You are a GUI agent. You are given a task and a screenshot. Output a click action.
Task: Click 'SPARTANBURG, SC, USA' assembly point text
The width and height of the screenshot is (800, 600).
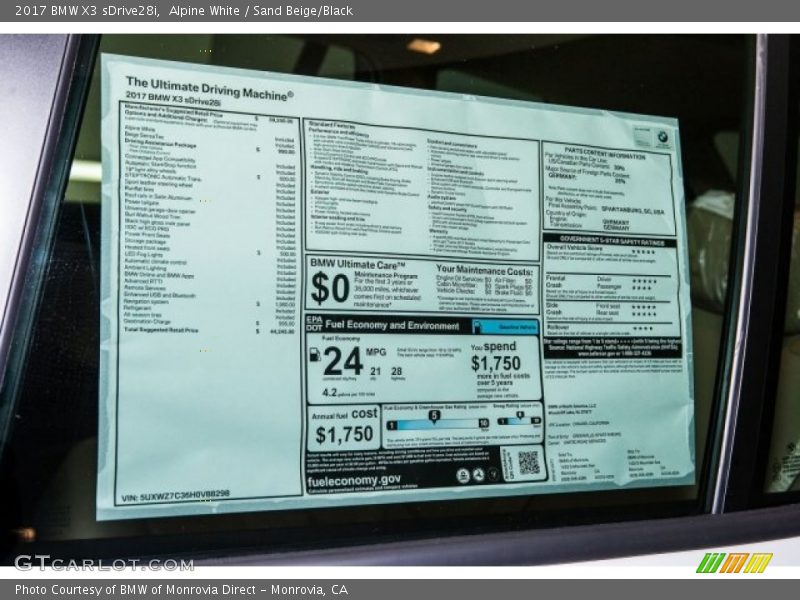(633, 209)
